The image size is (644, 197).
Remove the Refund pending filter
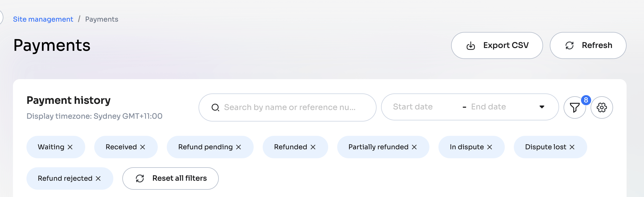point(238,147)
